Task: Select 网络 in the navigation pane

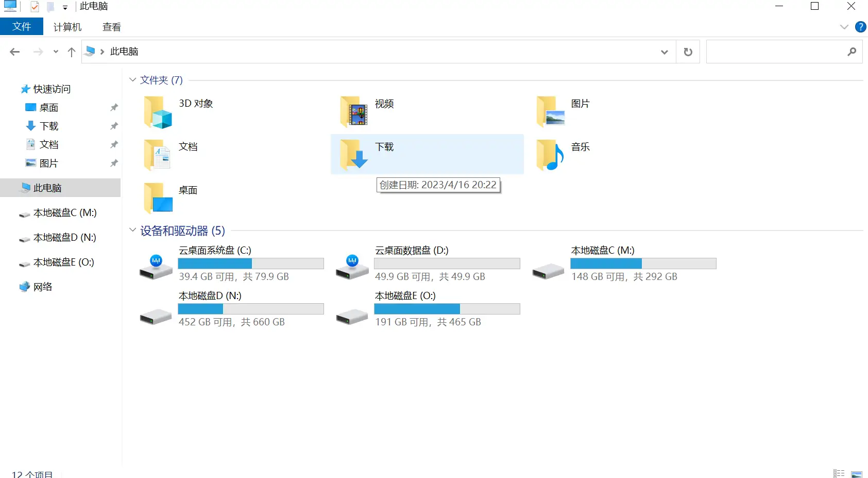Action: 43,287
